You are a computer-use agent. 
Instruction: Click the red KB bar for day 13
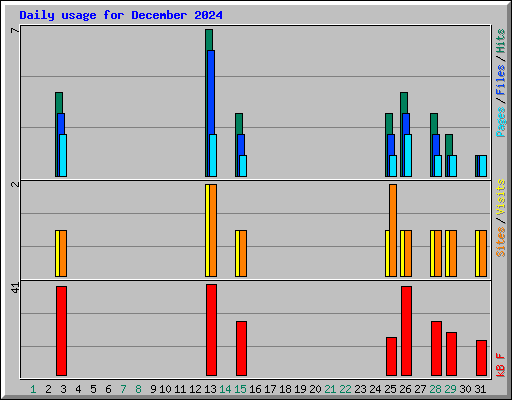[211, 330]
